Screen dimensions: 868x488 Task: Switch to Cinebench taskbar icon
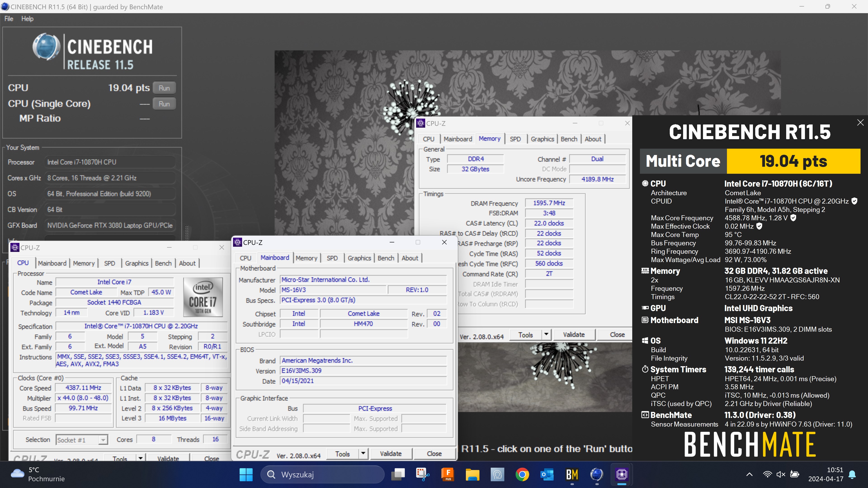click(x=597, y=474)
